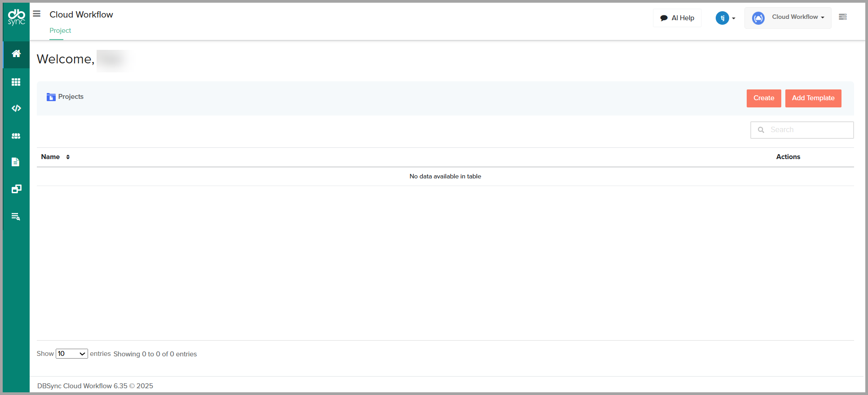Open the overlapping squares sidebar icon
The width and height of the screenshot is (868, 395).
[x=16, y=189]
